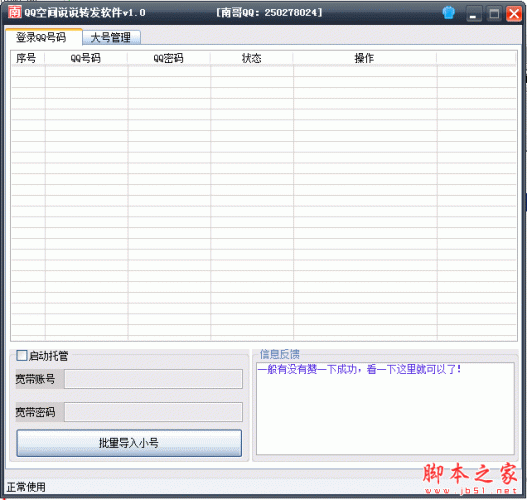Click the 正常使用 status bar text
The image size is (527, 500).
point(26,487)
